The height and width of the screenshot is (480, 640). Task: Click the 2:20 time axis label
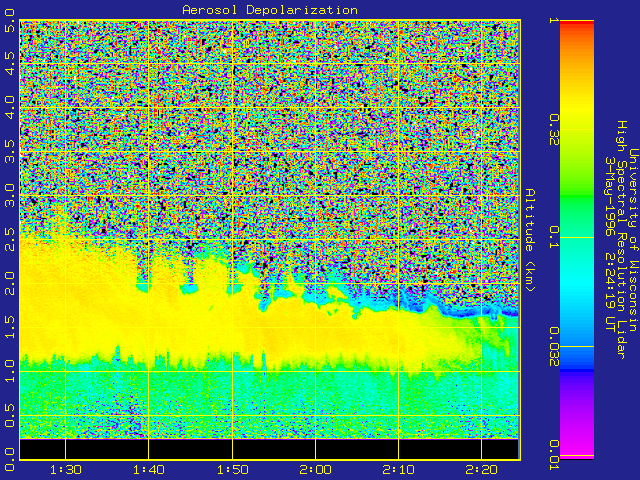482,469
